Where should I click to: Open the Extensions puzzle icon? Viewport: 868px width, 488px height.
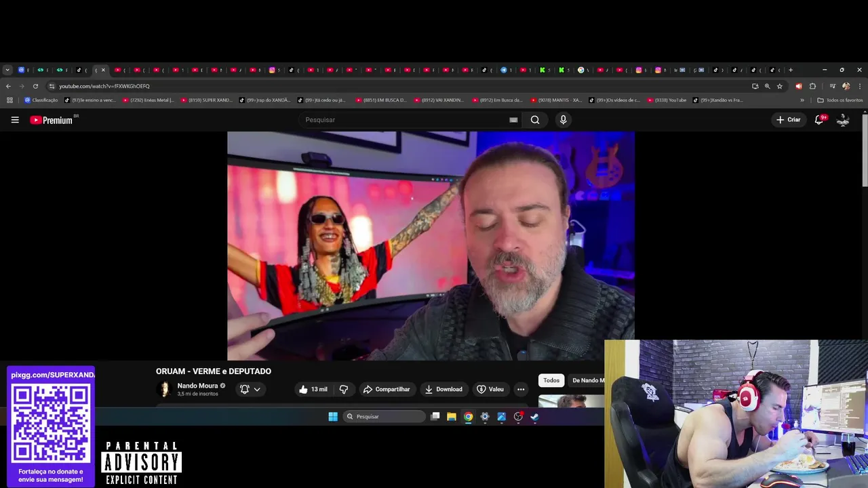click(x=813, y=86)
